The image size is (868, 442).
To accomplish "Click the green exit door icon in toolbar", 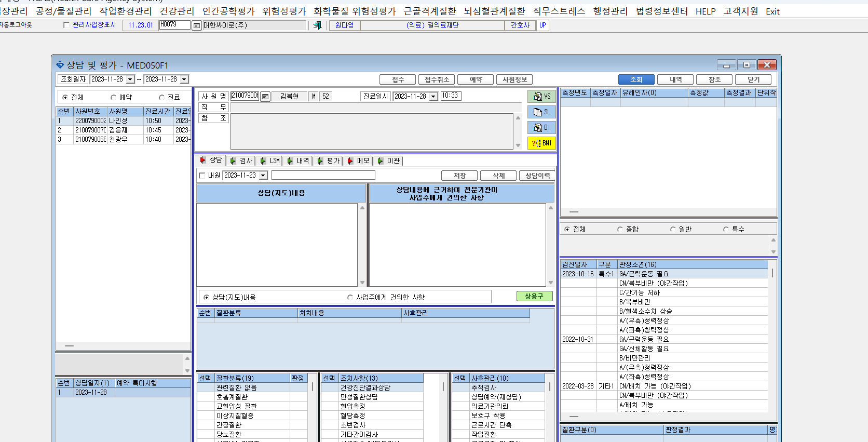I will point(318,25).
